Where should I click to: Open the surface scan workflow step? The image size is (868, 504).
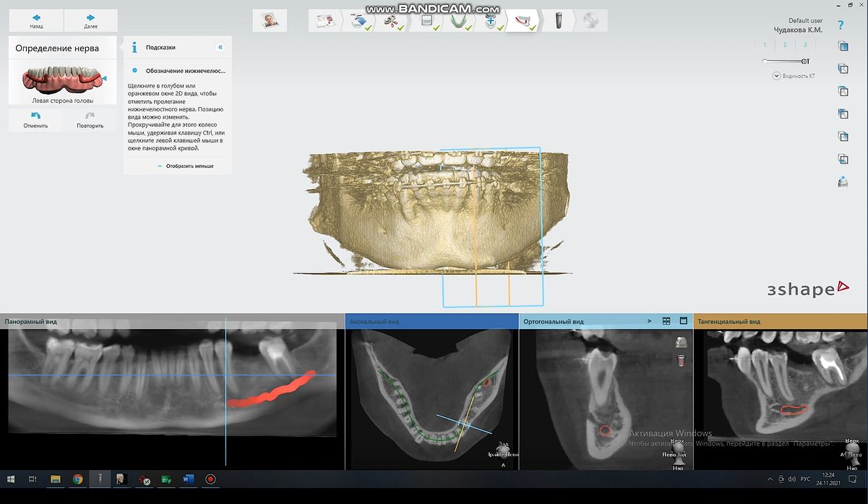(427, 20)
